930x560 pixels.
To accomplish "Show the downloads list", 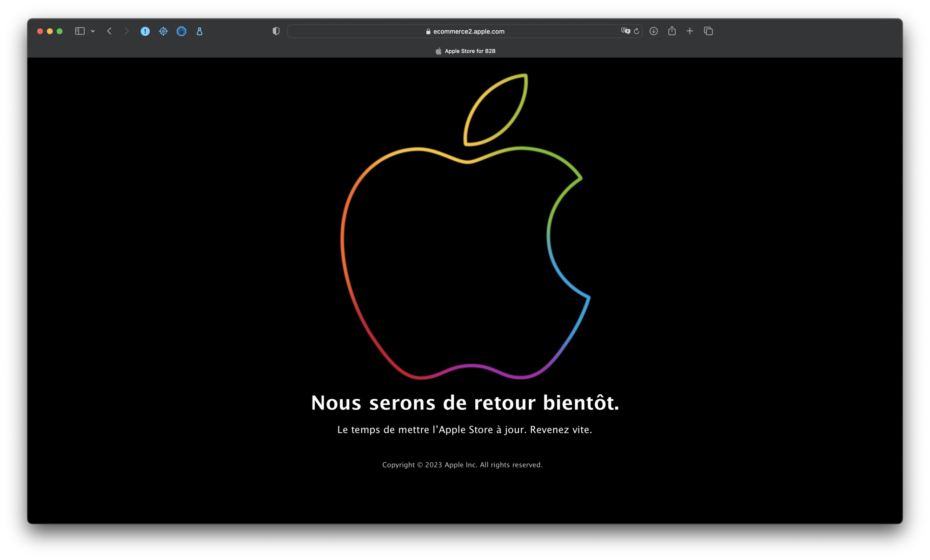I will [x=653, y=31].
